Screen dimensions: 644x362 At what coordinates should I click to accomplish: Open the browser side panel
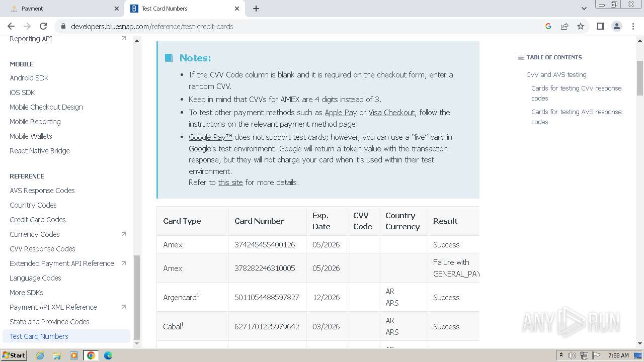click(x=600, y=26)
